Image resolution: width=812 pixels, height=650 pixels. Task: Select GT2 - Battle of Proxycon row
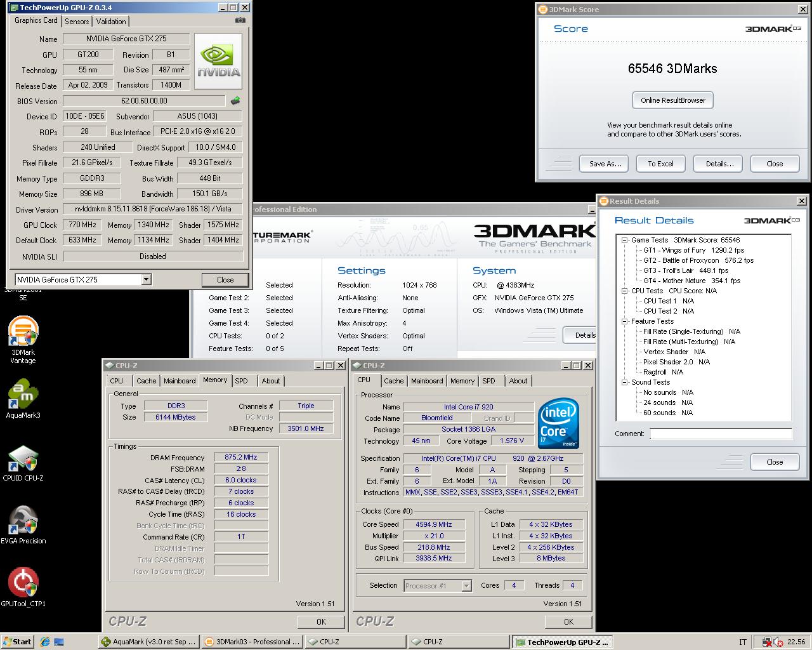698,260
